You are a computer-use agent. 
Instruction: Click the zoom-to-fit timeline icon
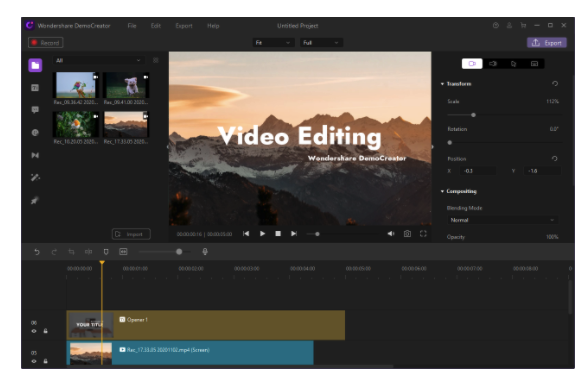[123, 252]
